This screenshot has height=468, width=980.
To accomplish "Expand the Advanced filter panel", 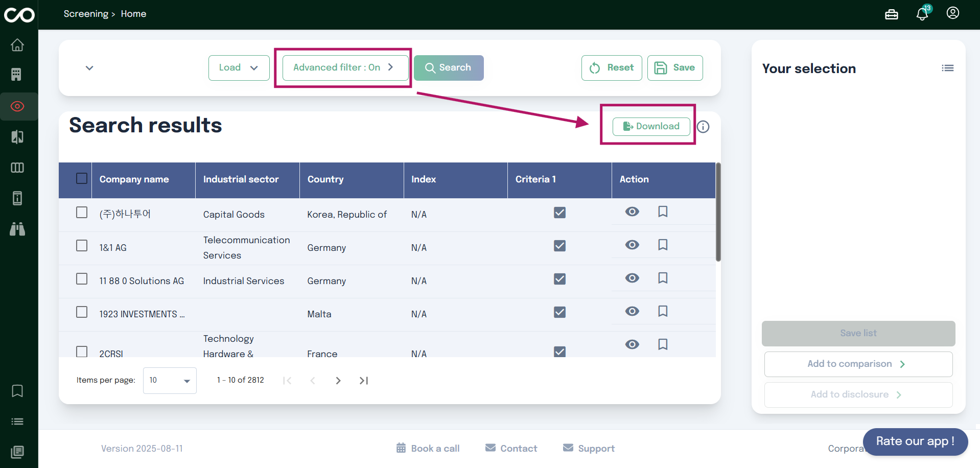I will (343, 67).
